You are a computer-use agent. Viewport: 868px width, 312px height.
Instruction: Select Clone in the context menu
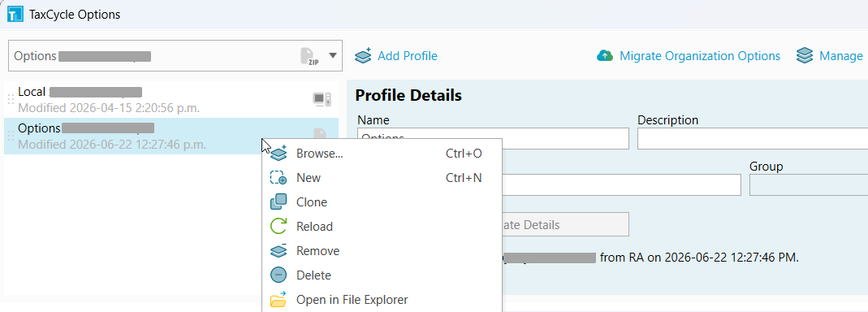click(382, 202)
